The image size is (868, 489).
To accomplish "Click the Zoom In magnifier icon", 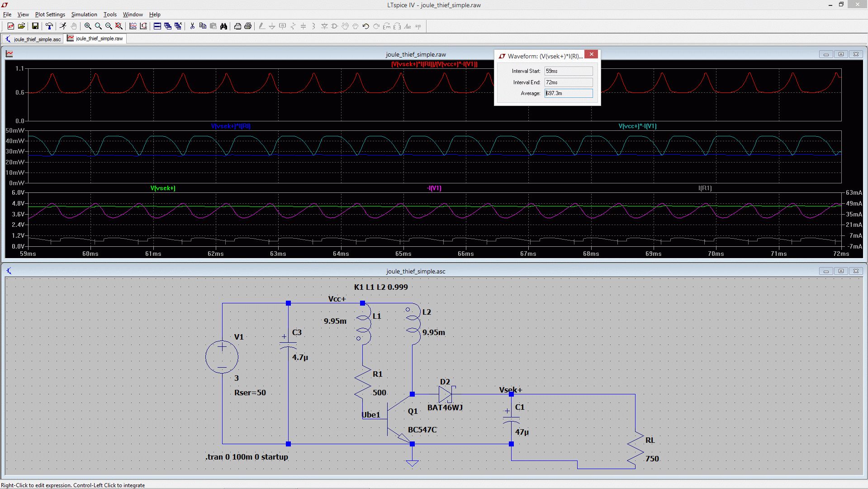I will [x=88, y=26].
